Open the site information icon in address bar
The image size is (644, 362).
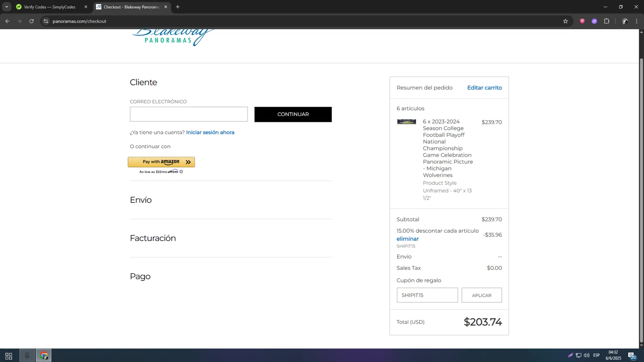pos(46,21)
